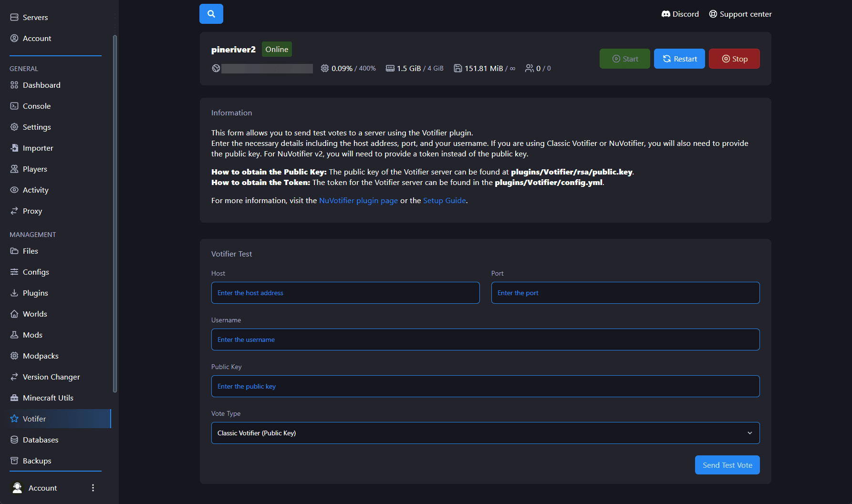Focus the Public Key input field
Screen dimensions: 852x504
(x=485, y=386)
